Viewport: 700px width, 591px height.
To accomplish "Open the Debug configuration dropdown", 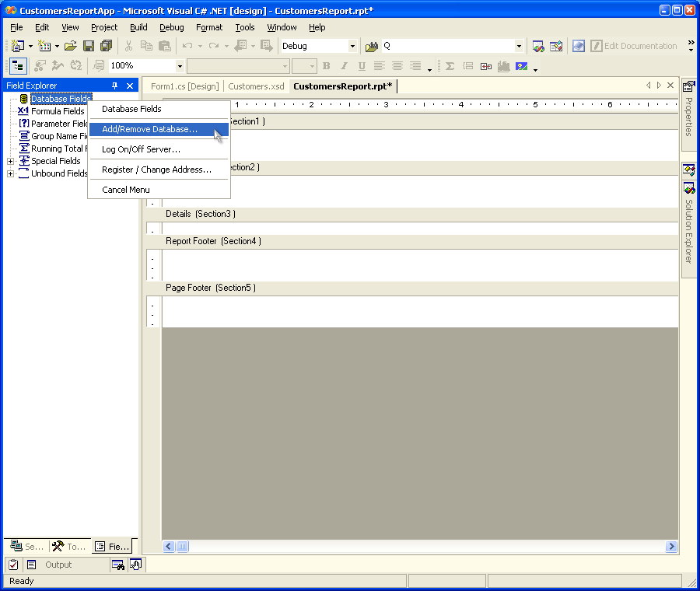I will (352, 47).
